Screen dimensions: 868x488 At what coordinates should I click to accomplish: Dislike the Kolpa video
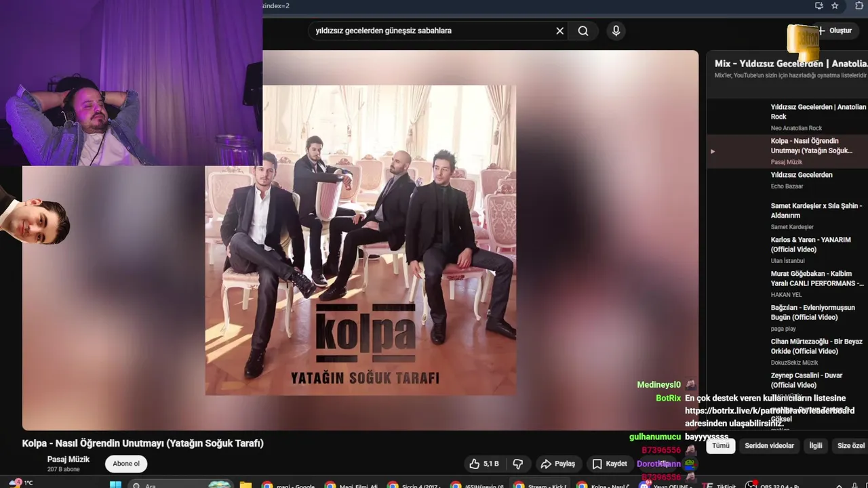tap(518, 464)
